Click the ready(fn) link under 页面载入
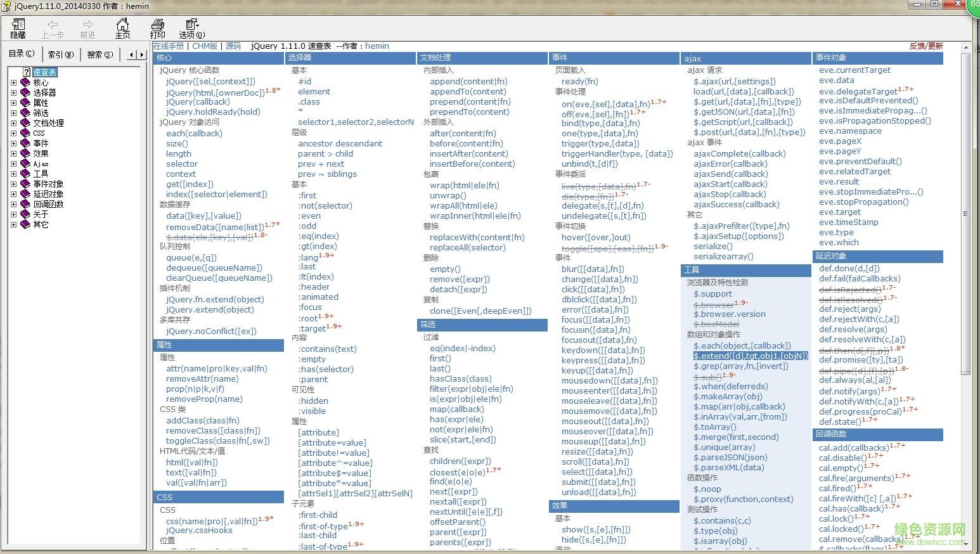The image size is (980, 554). pyautogui.click(x=579, y=81)
